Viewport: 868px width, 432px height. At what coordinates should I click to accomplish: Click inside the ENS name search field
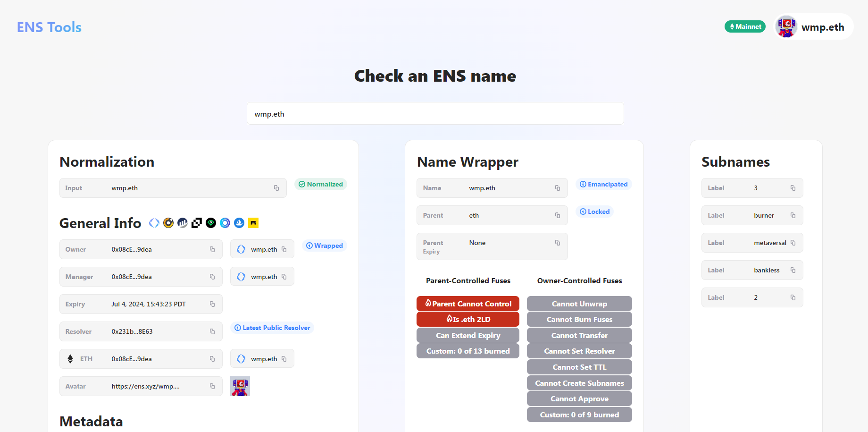pyautogui.click(x=434, y=113)
